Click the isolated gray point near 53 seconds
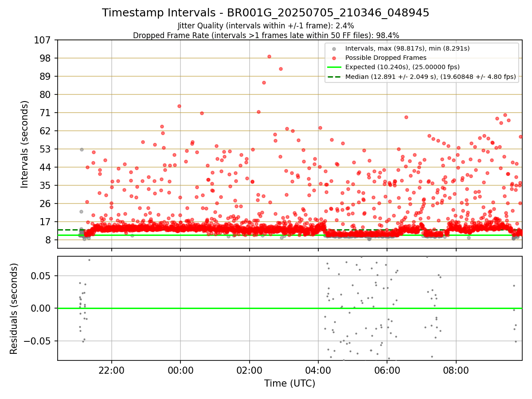532x399 pixels. 82,149
